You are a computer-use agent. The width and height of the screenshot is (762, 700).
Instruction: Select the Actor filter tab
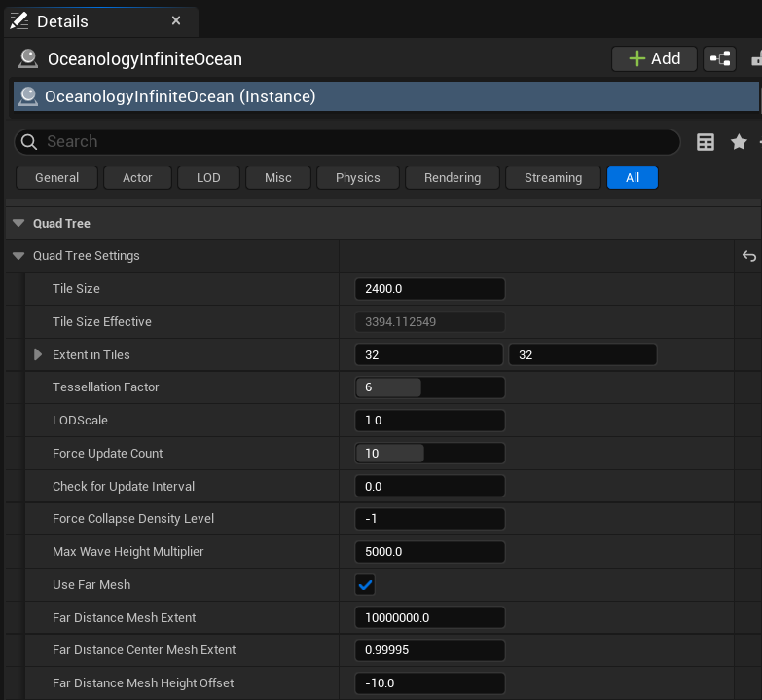click(137, 178)
